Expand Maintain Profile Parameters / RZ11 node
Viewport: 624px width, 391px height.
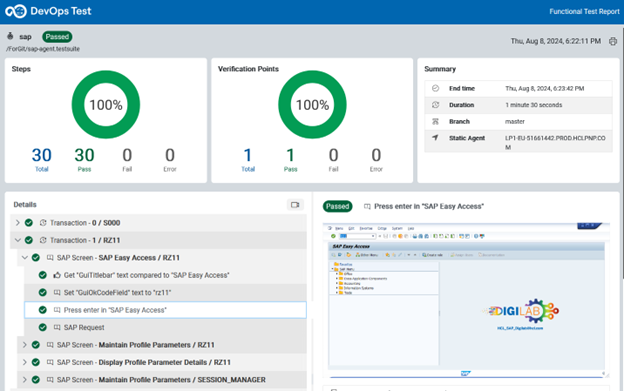pos(25,345)
